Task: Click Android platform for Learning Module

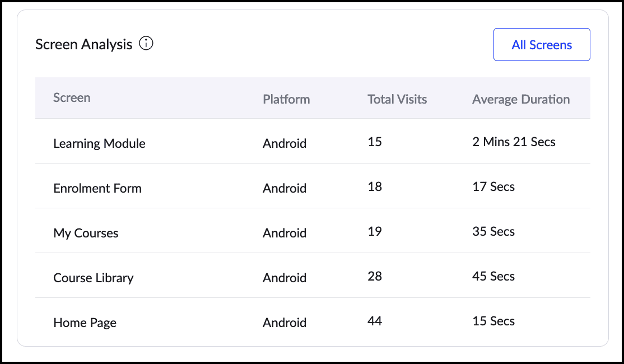Action: click(284, 143)
